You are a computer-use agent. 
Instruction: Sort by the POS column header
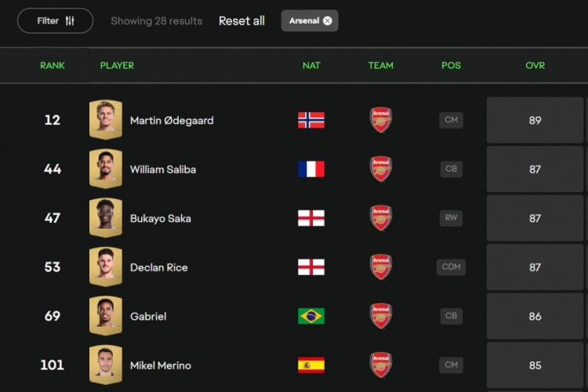click(451, 65)
